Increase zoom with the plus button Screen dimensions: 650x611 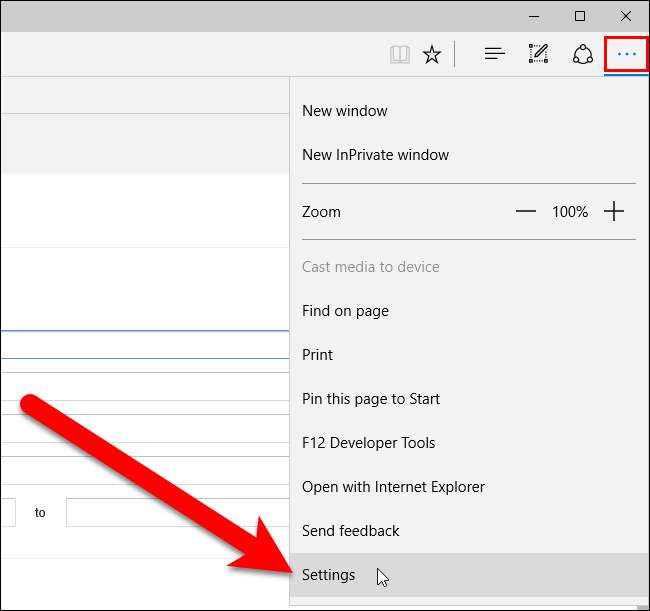point(614,212)
